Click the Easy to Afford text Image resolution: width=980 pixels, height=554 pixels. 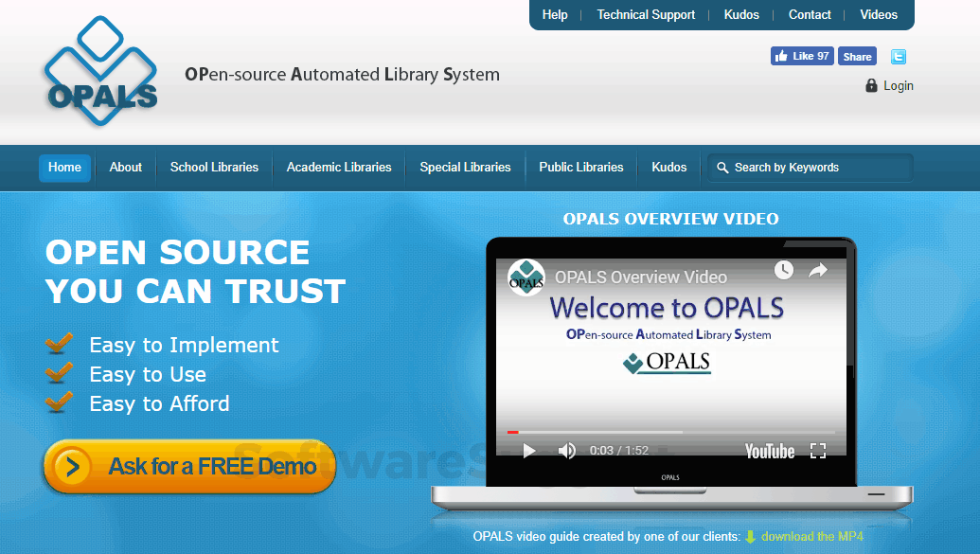click(x=159, y=404)
